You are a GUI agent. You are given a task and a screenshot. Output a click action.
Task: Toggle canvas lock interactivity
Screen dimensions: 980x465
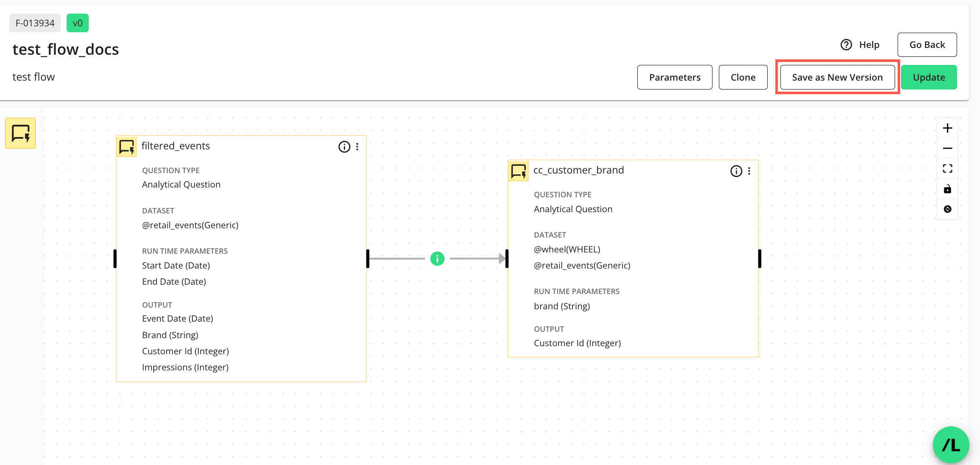947,189
